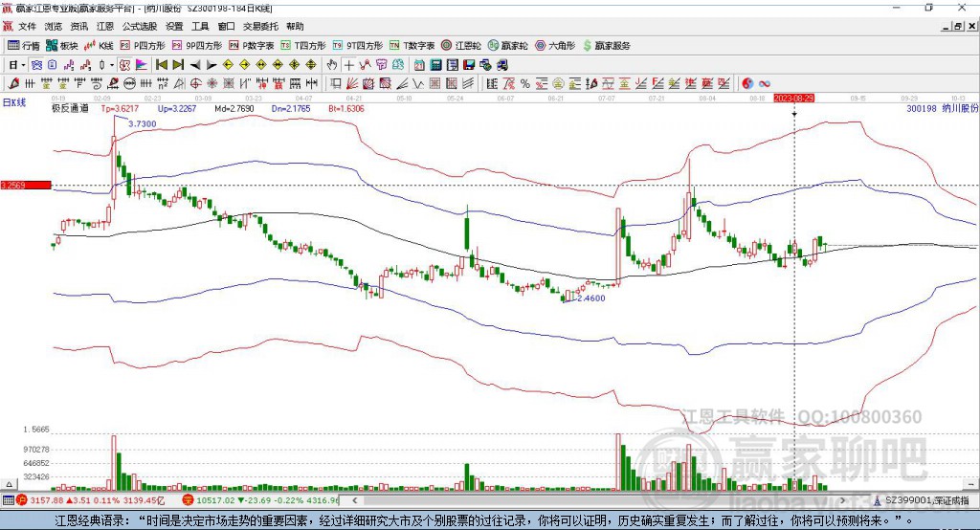Jump to first bar icon
Viewport: 980px width, 530px height.
[161, 65]
